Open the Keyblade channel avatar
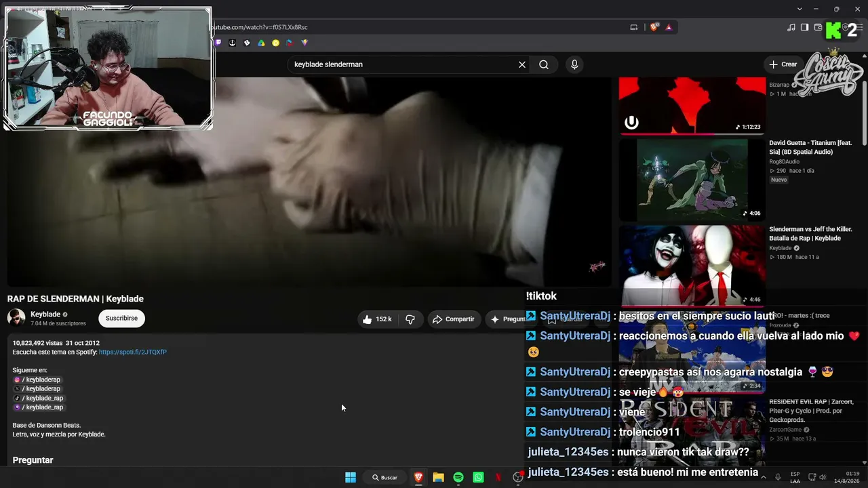 pyautogui.click(x=16, y=317)
